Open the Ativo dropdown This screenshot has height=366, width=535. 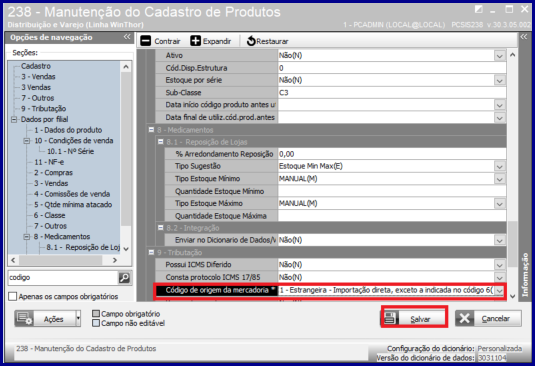(x=500, y=56)
